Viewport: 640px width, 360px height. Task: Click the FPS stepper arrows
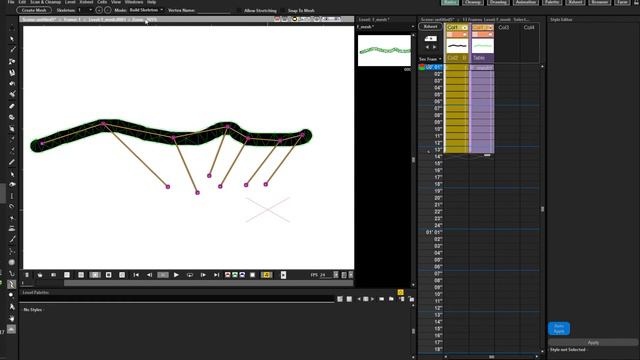(x=336, y=275)
